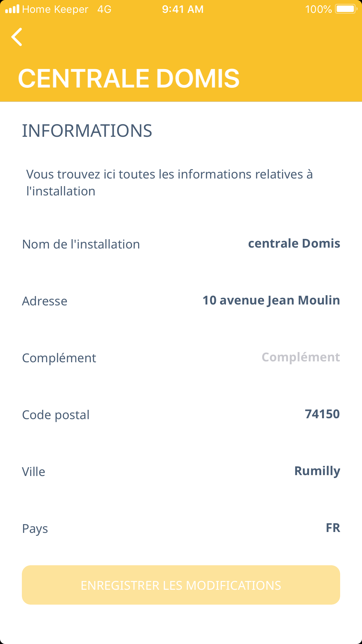Screen dimensions: 362x644
Task: Tap the Adresse field label
Action: (x=45, y=301)
